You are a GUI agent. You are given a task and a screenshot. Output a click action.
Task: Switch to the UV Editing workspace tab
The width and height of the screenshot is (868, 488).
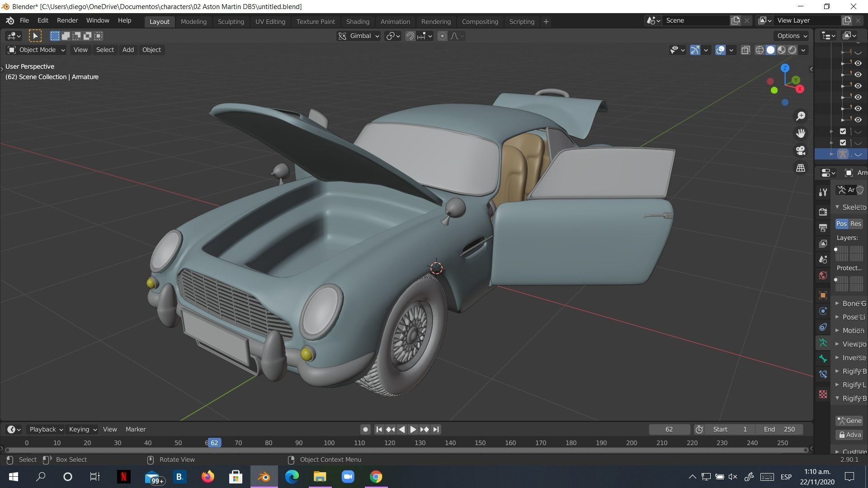pyautogui.click(x=270, y=21)
